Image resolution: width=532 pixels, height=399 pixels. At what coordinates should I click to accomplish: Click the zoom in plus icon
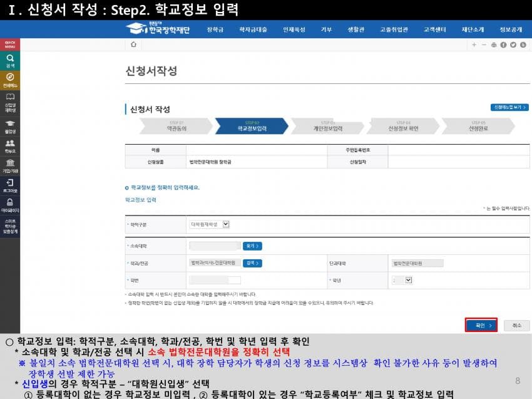coord(474,44)
